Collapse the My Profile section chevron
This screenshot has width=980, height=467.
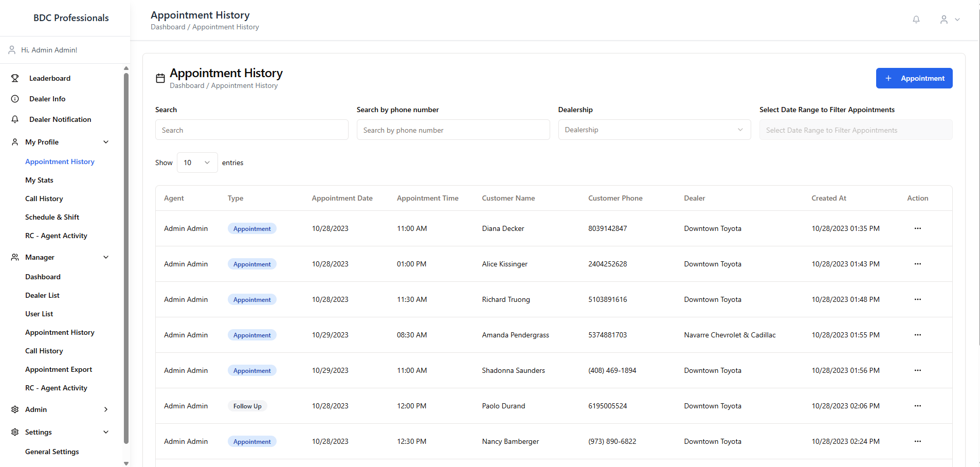[x=106, y=142]
